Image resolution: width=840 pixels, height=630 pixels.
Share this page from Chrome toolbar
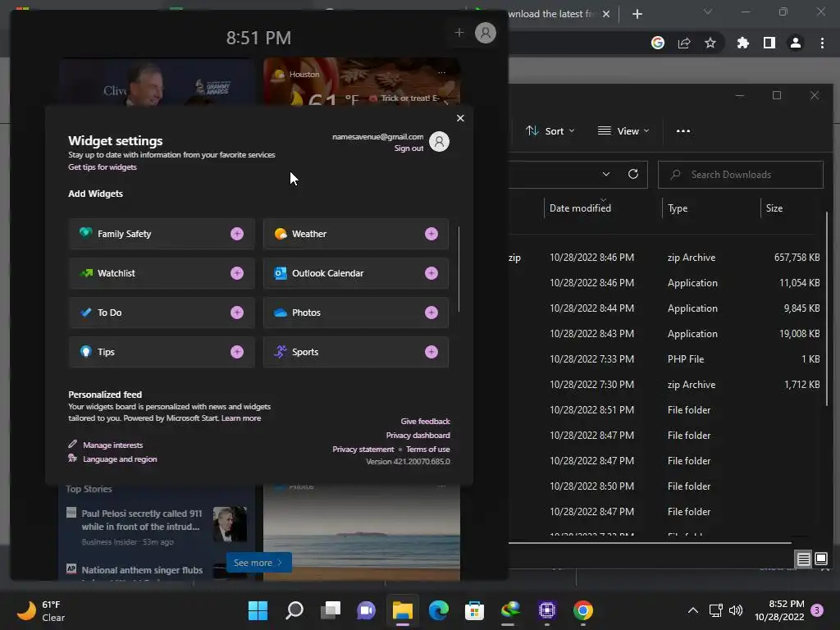tap(684, 43)
